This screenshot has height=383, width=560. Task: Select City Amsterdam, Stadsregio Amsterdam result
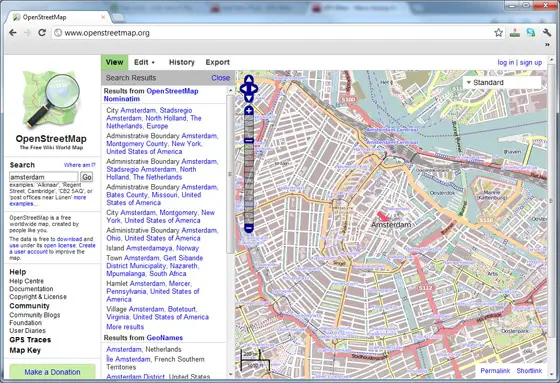point(154,118)
